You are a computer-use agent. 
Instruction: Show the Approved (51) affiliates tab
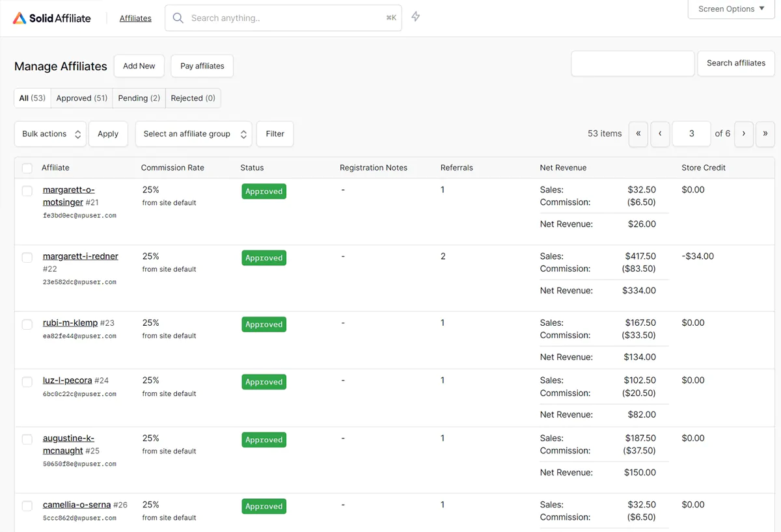point(81,98)
